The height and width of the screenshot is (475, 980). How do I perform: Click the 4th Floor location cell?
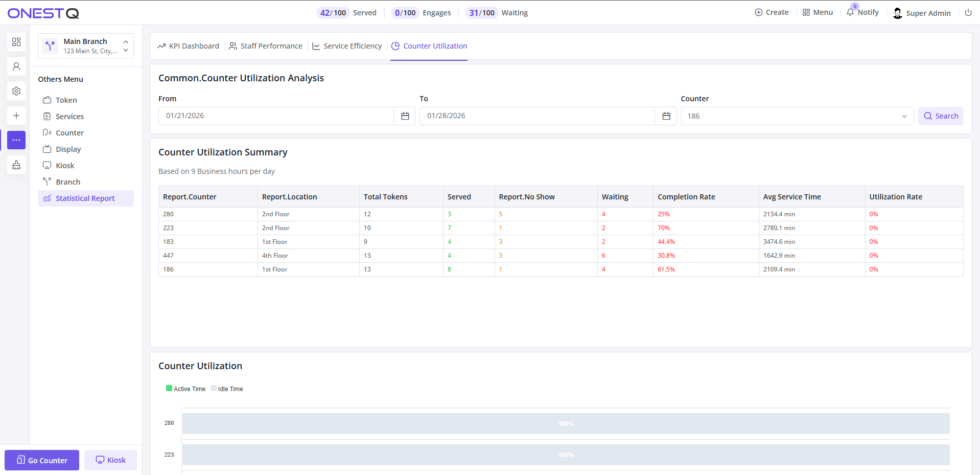(x=309, y=256)
